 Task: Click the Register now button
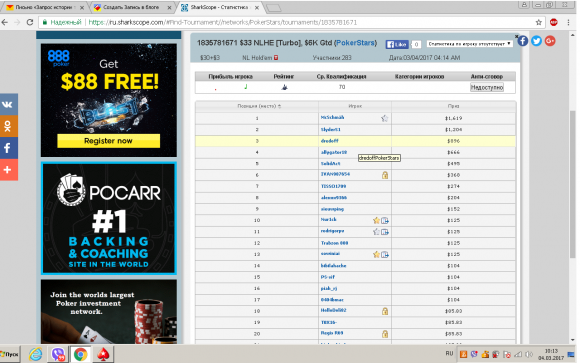108,141
